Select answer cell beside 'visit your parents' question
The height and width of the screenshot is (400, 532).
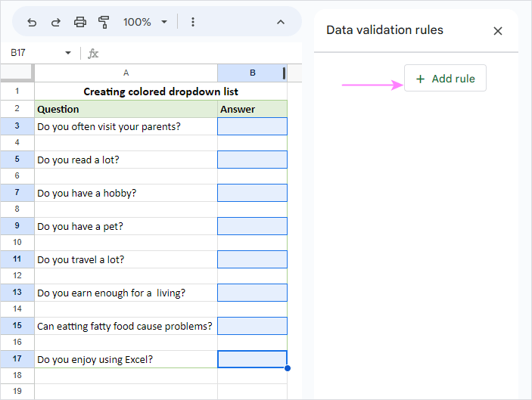pyautogui.click(x=253, y=126)
